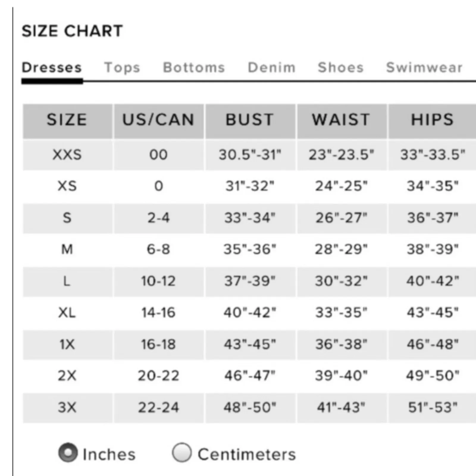Switch to the Dresses tab
This screenshot has height=476, width=476.
(x=52, y=68)
